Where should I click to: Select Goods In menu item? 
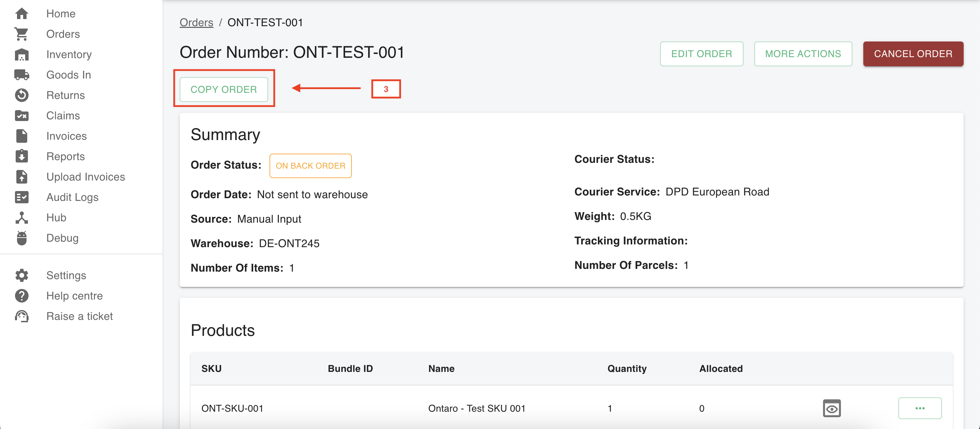pos(68,75)
